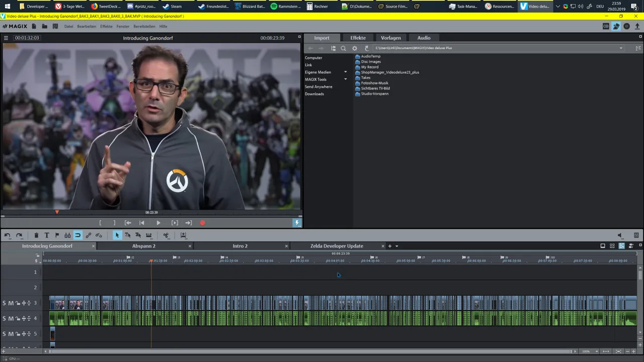Open the movie tab list dropdown arrow
Viewport: 644px width, 362px height.
coord(396,246)
